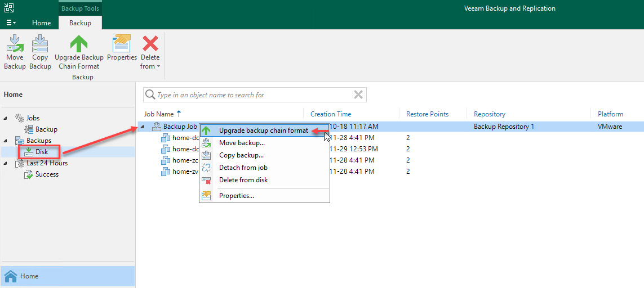Viewport: 644px width, 288px height.
Task: Click the Last 24 Hours icon
Action: click(x=20, y=163)
